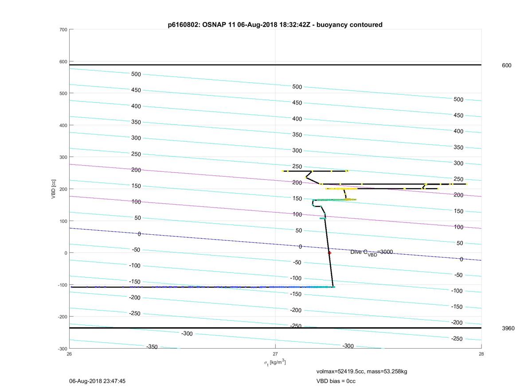The width and height of the screenshot is (532, 392).
Task: Select the x-axis tick label '28'
Action: [481, 354]
